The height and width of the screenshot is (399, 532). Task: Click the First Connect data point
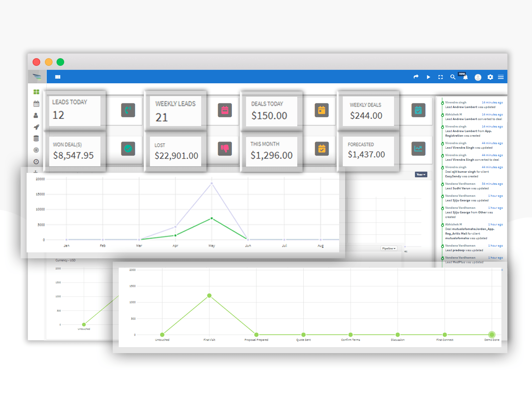point(445,334)
